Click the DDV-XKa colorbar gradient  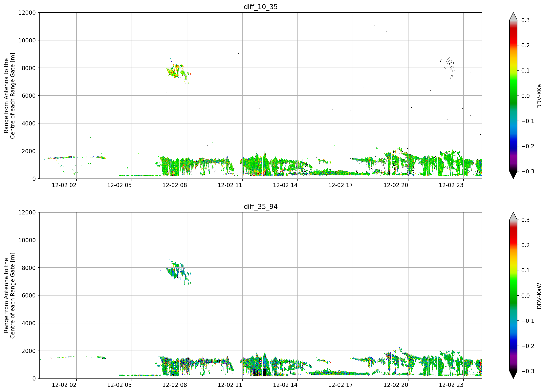(x=513, y=96)
